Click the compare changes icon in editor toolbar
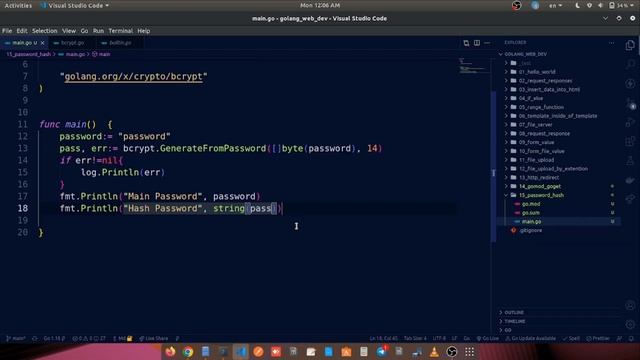 (x=466, y=43)
